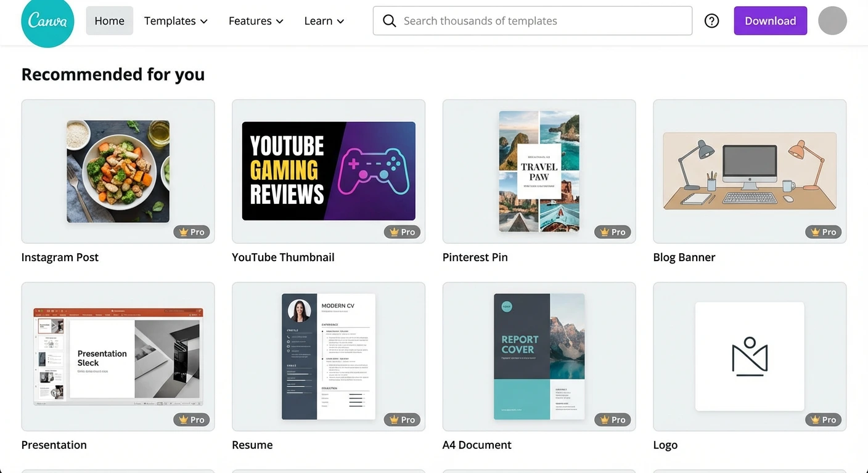Click Pro crown badge on Resume card
The height and width of the screenshot is (473, 868).
pos(402,420)
